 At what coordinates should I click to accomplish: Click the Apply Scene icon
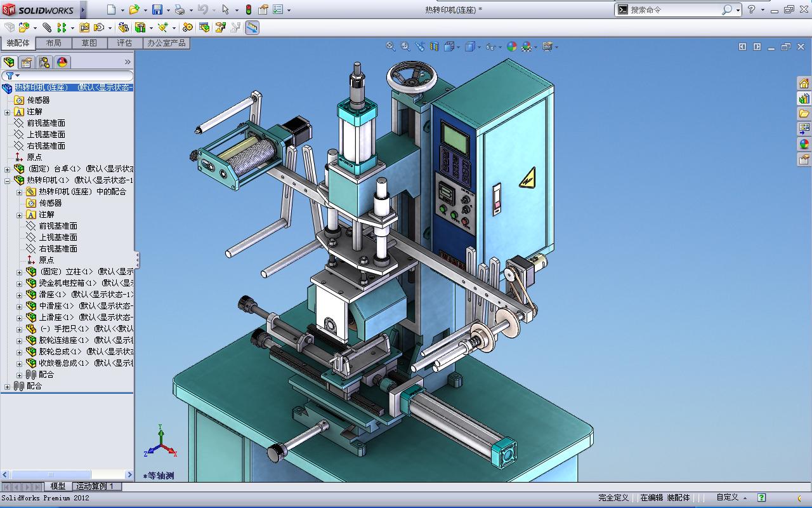point(527,46)
